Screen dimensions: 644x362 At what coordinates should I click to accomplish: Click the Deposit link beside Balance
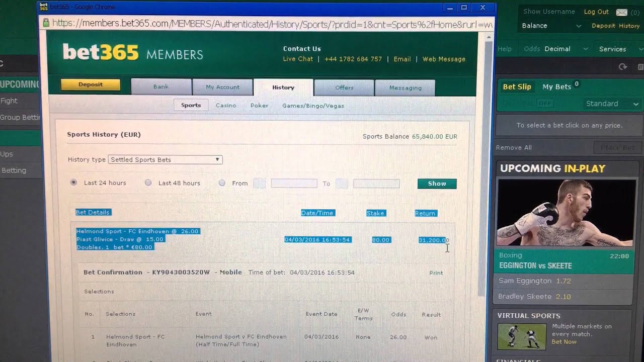tap(603, 26)
